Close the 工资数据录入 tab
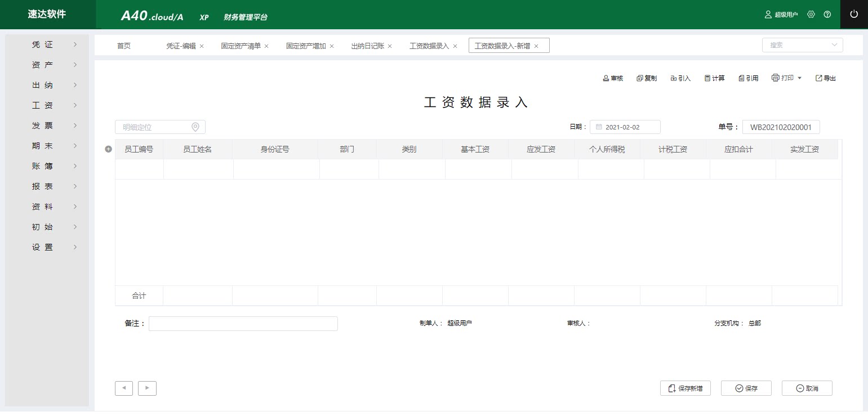This screenshot has height=416, width=868. [455, 46]
